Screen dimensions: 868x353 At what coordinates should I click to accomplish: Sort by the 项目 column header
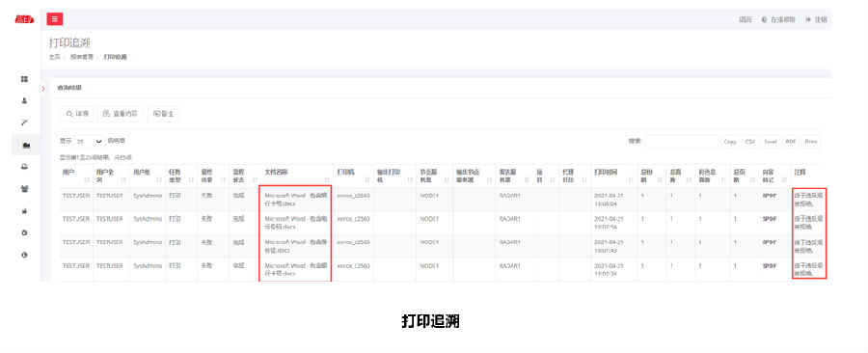(546, 176)
